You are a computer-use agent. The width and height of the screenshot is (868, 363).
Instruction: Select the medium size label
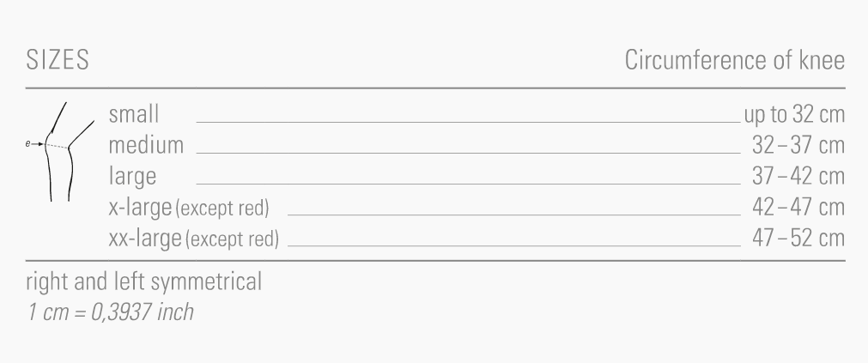click(146, 145)
